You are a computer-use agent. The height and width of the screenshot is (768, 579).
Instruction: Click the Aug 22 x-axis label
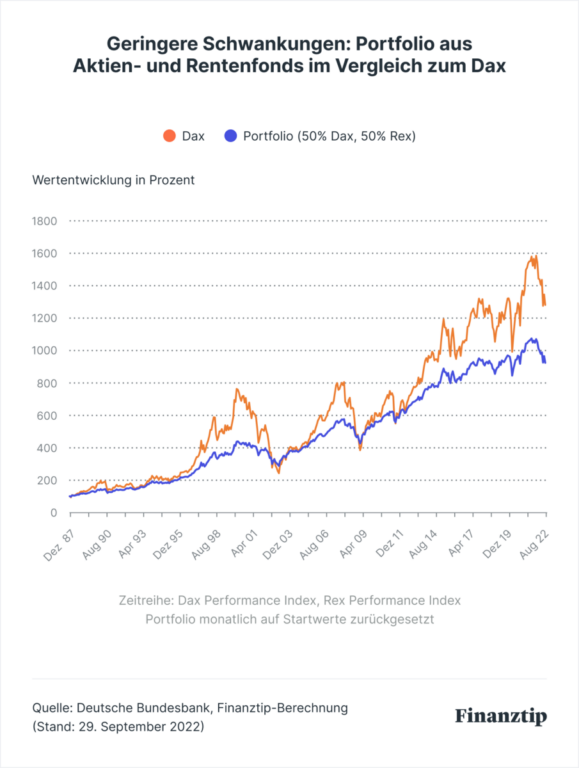point(534,545)
